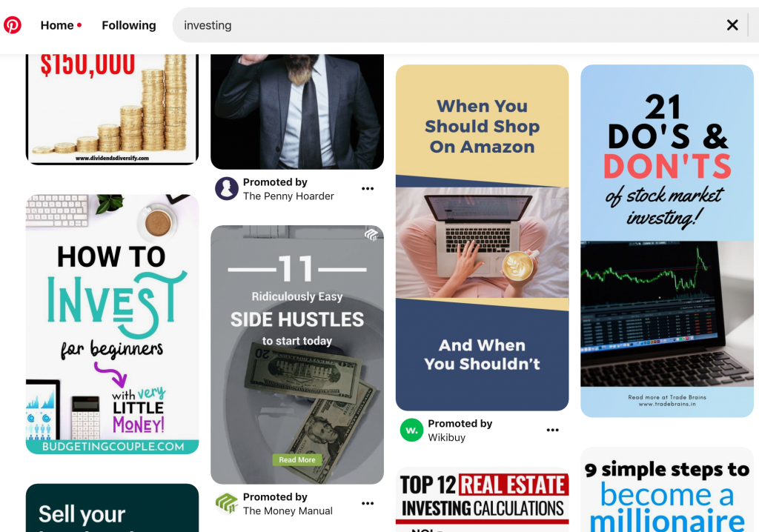Open three-dot menu for Wikibuy pin

click(552, 430)
